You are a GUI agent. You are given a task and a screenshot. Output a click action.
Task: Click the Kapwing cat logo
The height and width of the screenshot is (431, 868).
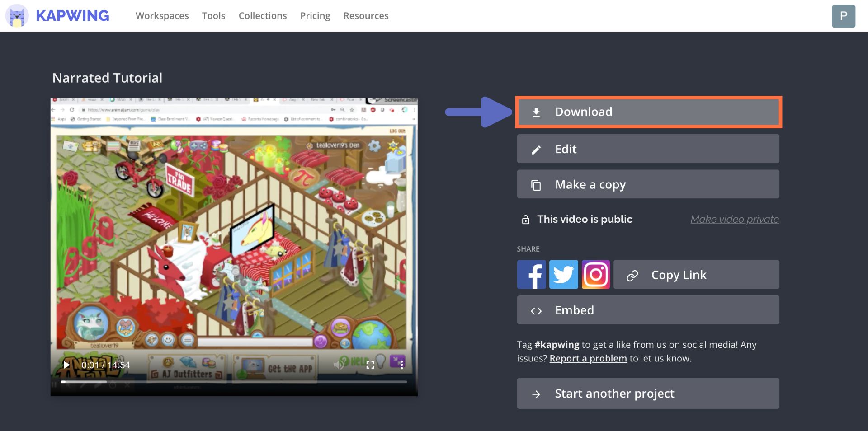click(17, 16)
